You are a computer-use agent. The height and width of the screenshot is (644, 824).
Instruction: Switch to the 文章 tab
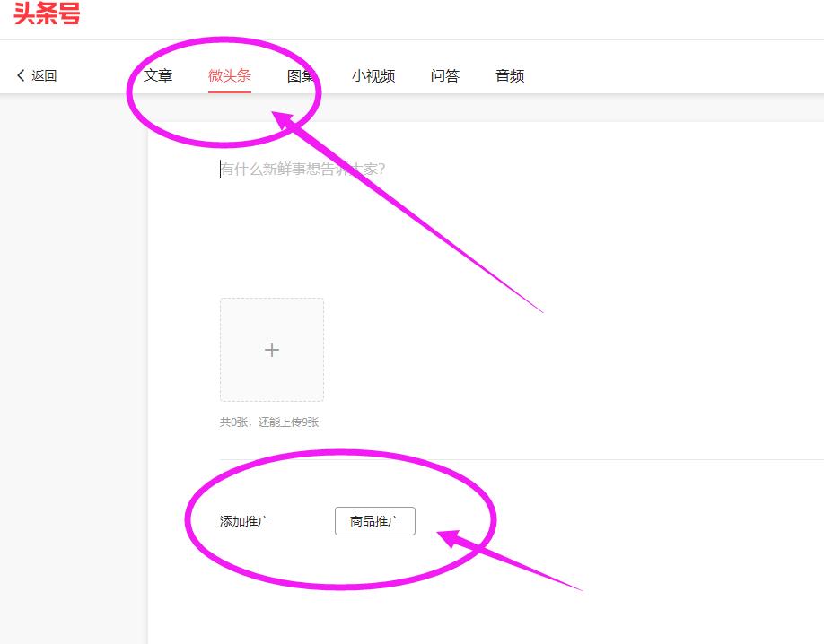158,75
